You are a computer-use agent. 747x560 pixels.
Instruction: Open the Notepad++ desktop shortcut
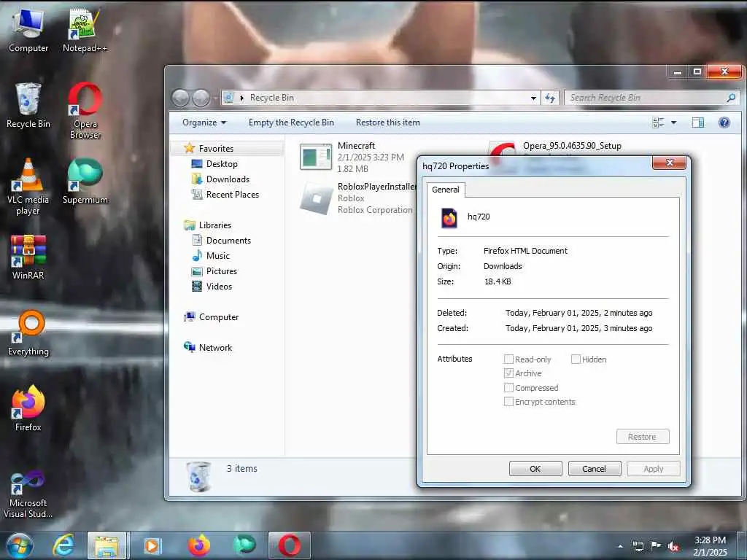[x=85, y=31]
